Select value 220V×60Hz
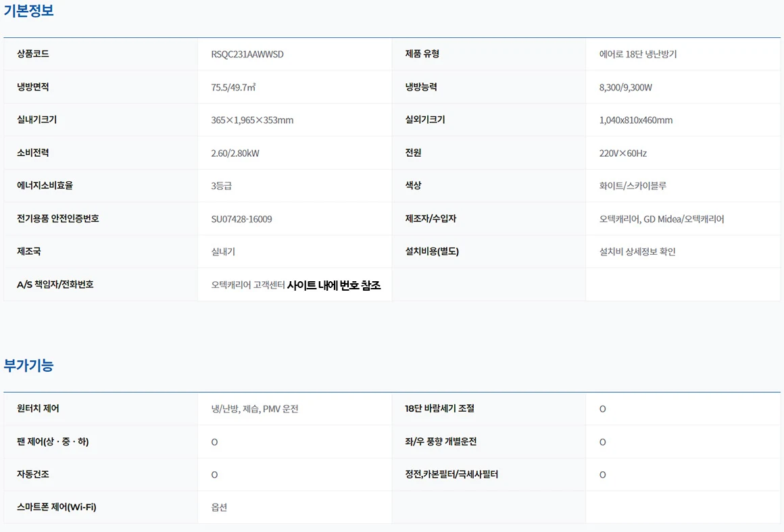This screenshot has width=784, height=532. [x=623, y=153]
